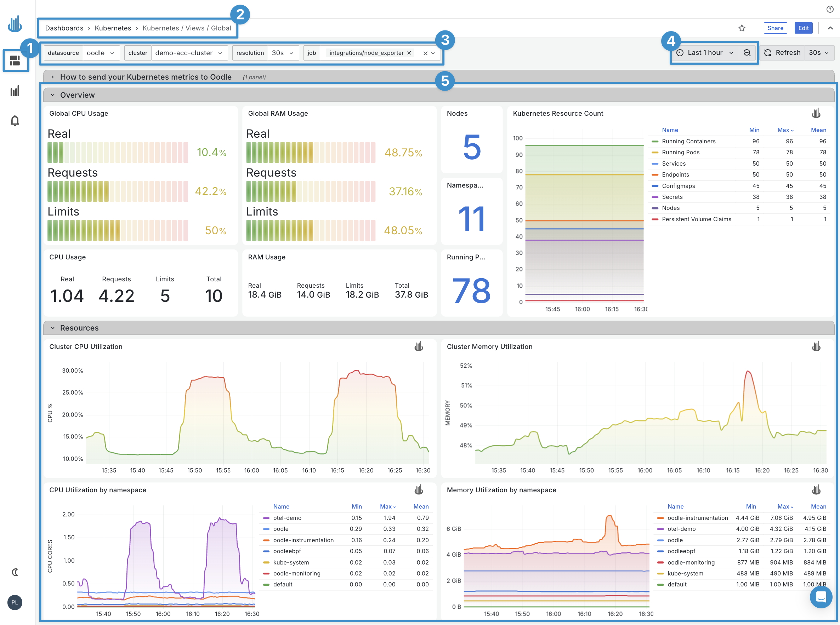This screenshot has width=840, height=625.
Task: Open the Global CPU Usage panel title
Action: 79,113
